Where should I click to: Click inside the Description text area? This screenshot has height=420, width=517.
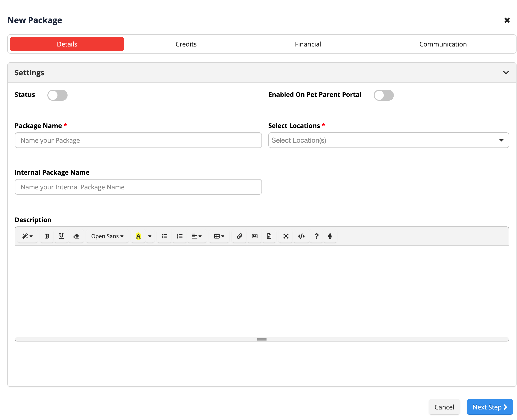(262, 292)
